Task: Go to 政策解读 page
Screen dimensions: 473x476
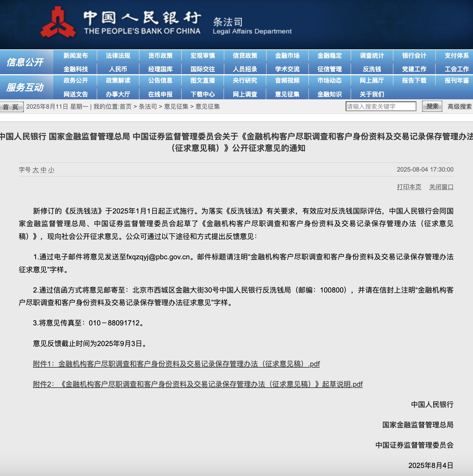Action: click(118, 80)
